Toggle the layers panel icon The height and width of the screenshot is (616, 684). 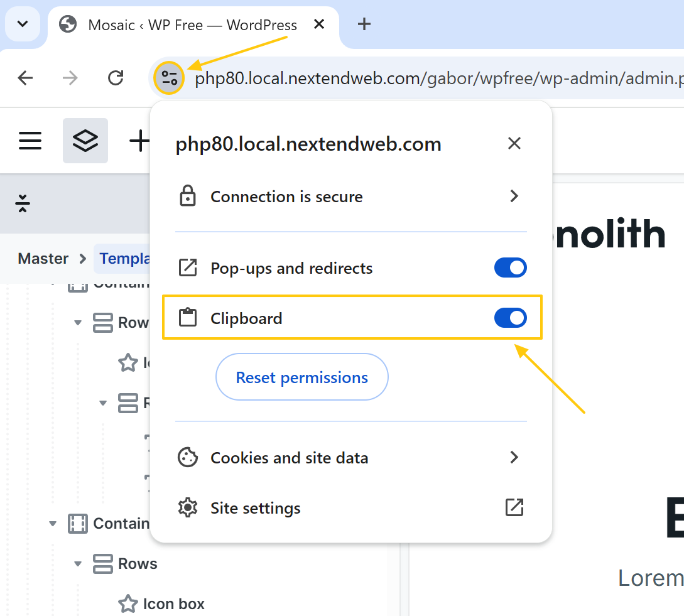[x=85, y=141]
